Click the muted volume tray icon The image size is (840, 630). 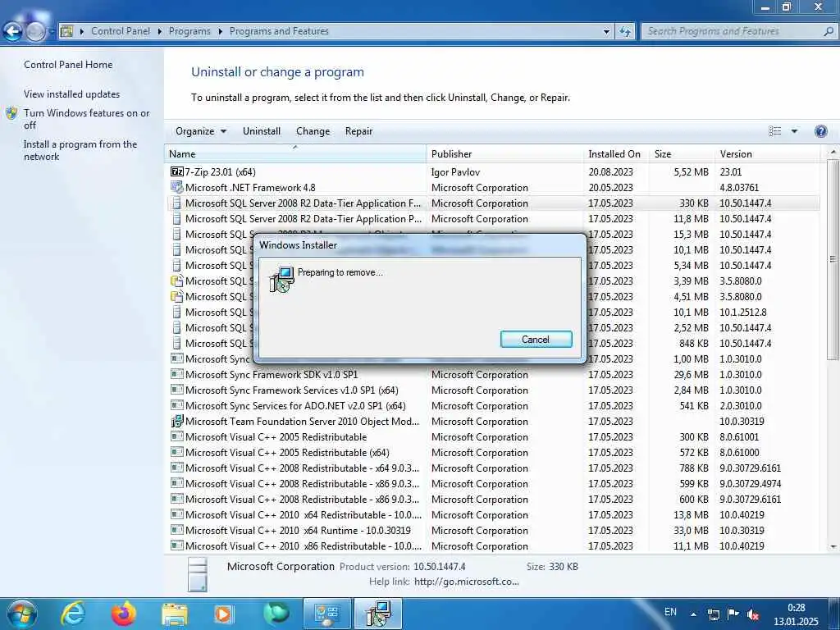pyautogui.click(x=752, y=615)
